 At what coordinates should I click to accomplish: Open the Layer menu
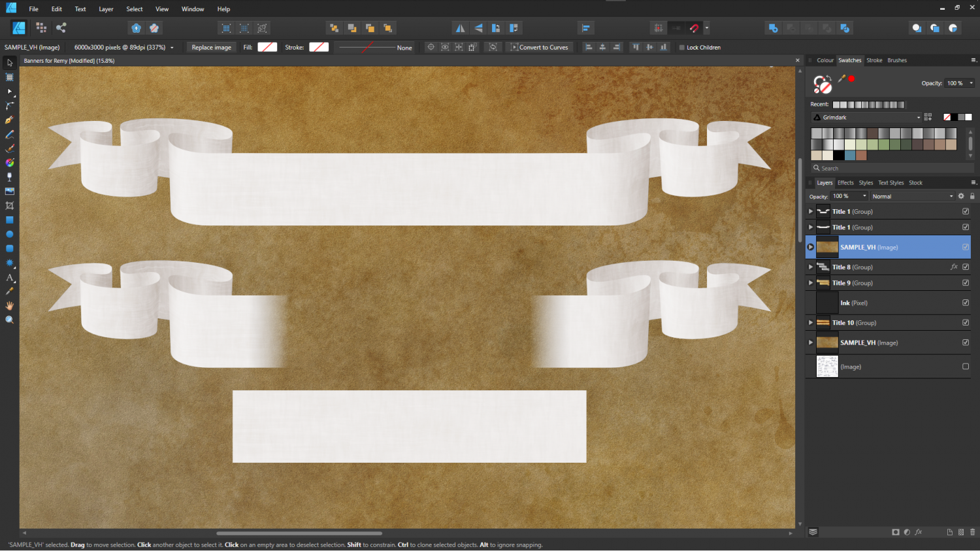click(x=106, y=9)
